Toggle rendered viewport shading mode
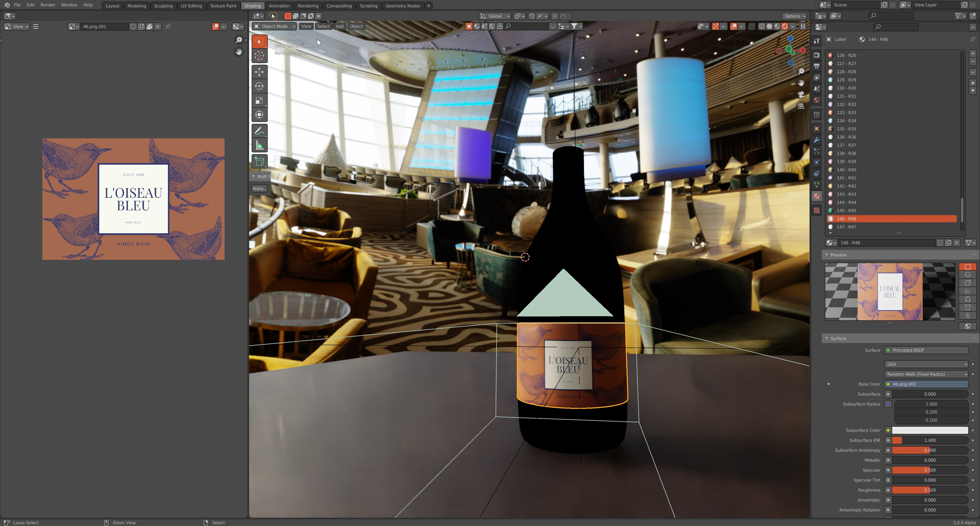 pyautogui.click(x=785, y=26)
